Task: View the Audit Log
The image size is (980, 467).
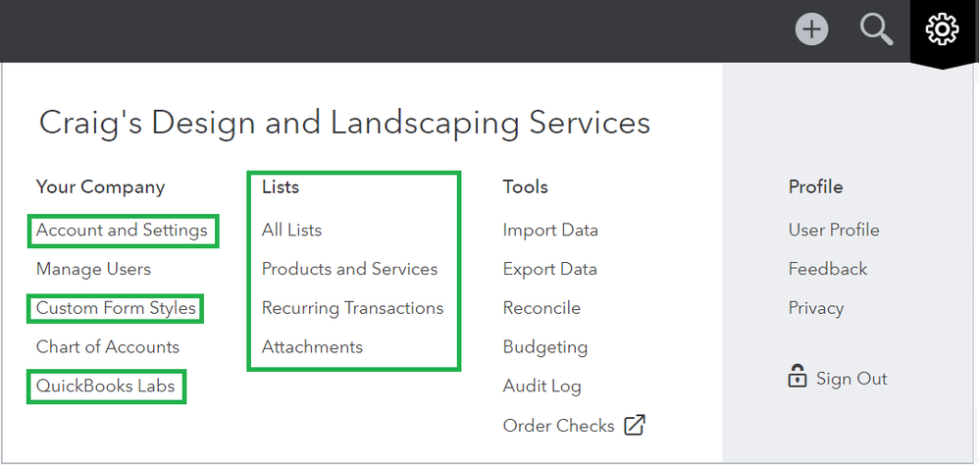Action: tap(542, 387)
